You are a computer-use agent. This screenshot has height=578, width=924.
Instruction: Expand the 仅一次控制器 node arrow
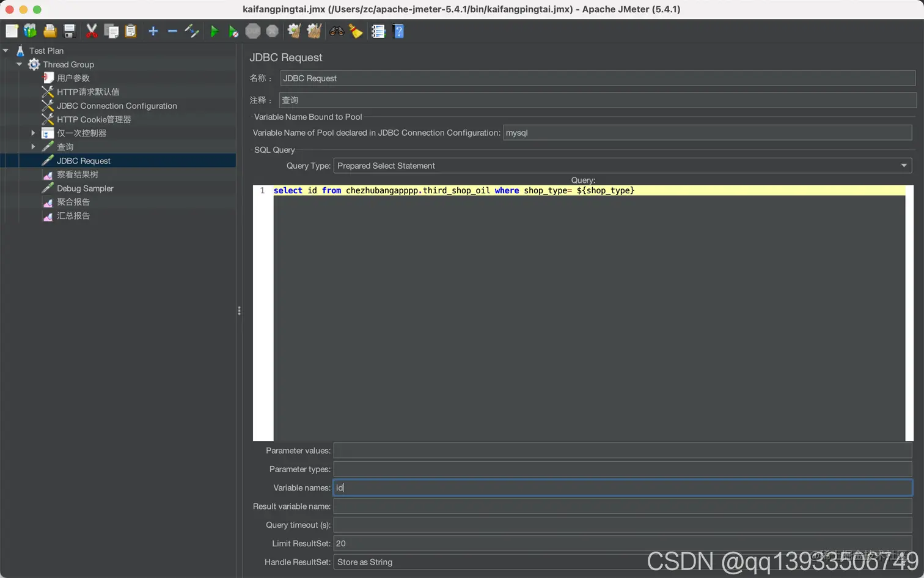(x=33, y=133)
